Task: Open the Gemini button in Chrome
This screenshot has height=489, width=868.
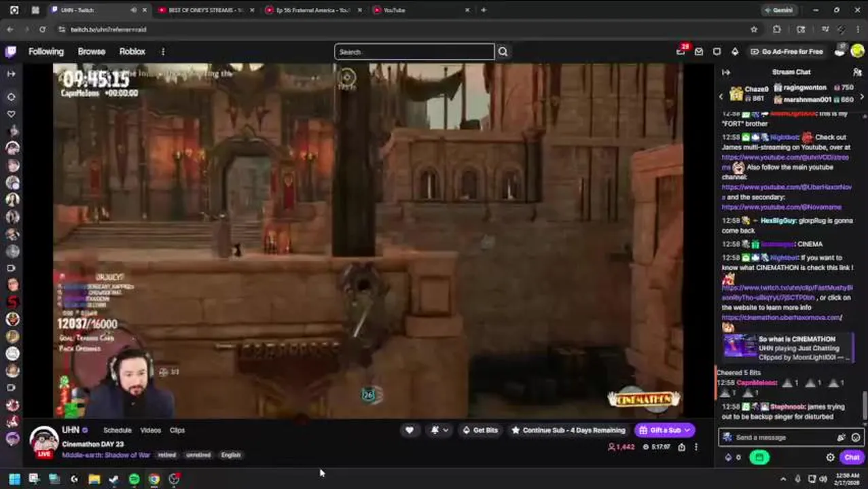Action: [778, 10]
